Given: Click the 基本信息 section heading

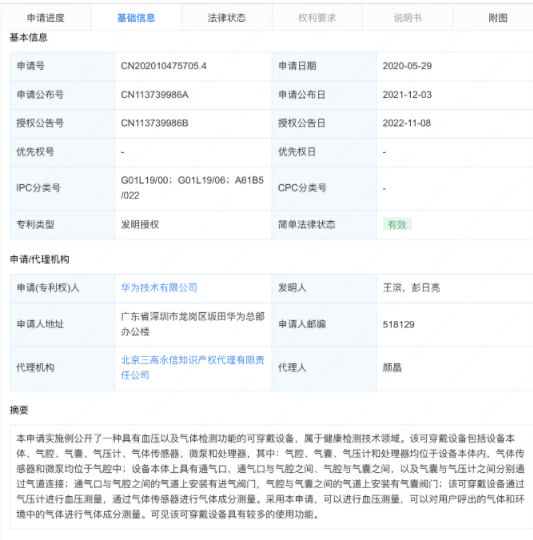Looking at the screenshot, I should click(28, 38).
